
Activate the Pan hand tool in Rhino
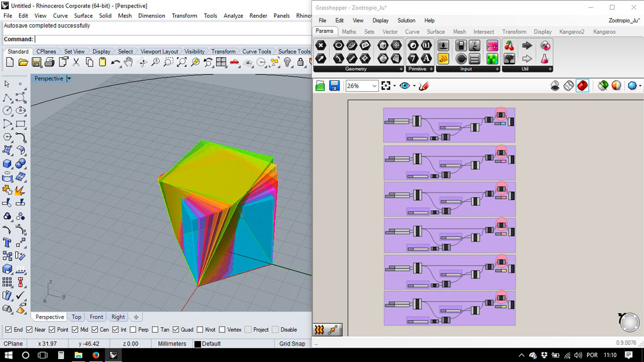(x=128, y=62)
